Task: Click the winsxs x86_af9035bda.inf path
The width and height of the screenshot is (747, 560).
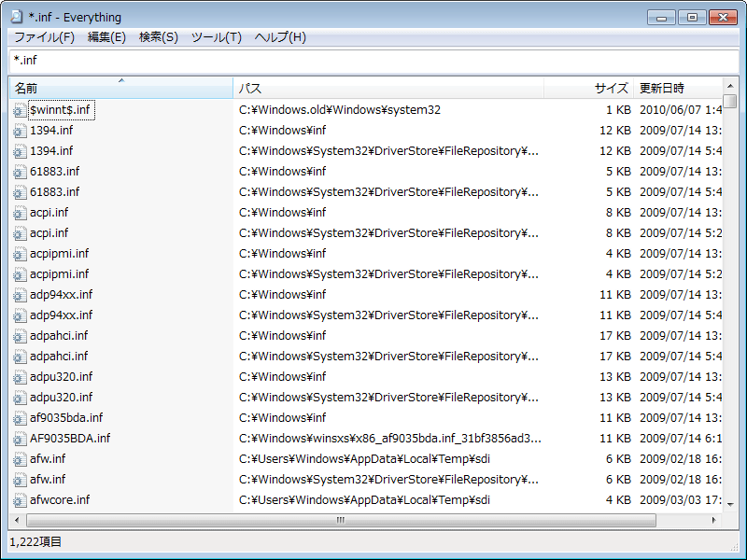Action: [x=390, y=438]
